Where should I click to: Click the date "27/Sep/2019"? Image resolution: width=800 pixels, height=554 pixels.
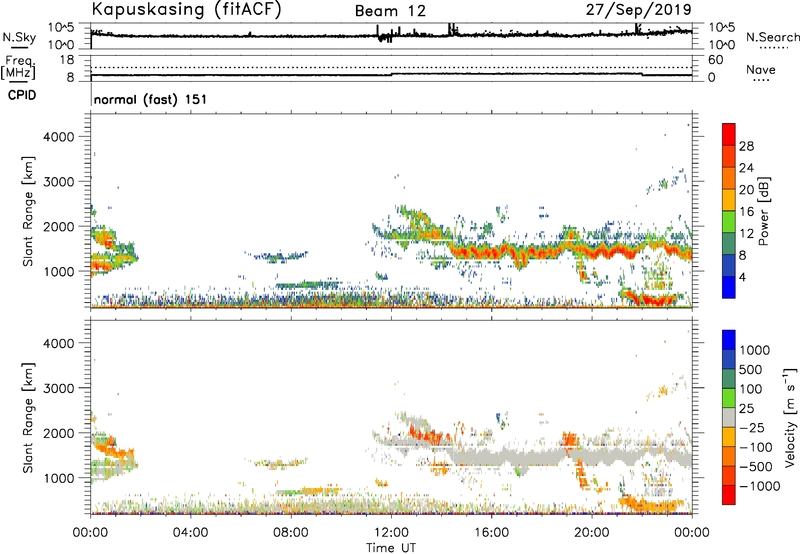tap(639, 9)
